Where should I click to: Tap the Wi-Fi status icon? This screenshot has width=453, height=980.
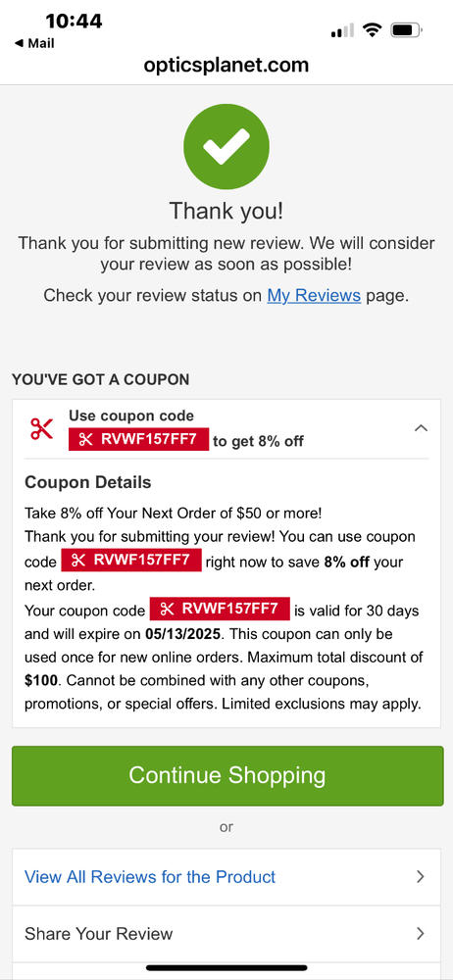click(373, 29)
